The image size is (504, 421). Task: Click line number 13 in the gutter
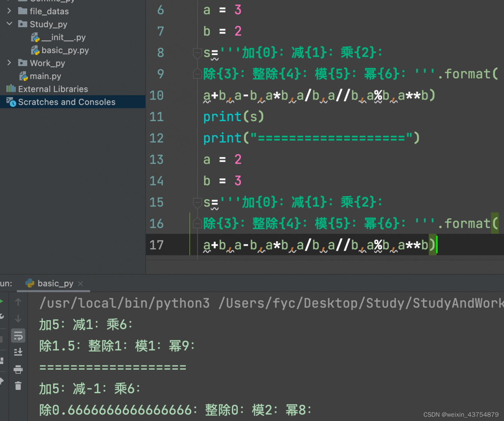[157, 160]
